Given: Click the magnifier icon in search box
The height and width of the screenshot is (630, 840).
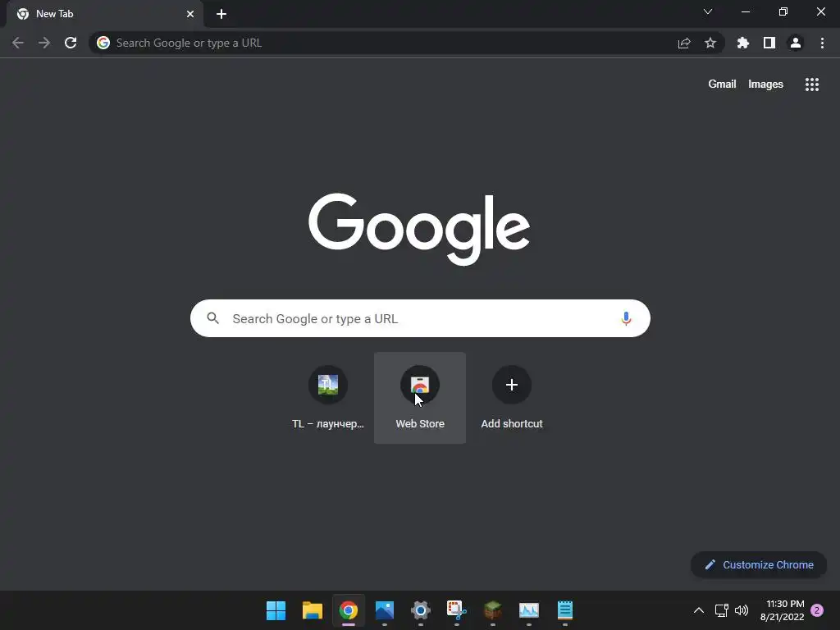Looking at the screenshot, I should pyautogui.click(x=212, y=318).
